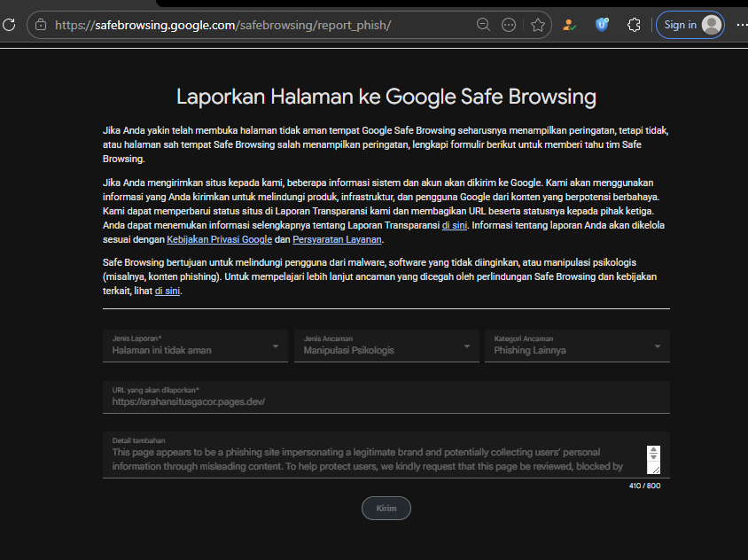Open the 'di sini' link after 'terkait, lihat'
The image size is (748, 560).
tap(168, 291)
